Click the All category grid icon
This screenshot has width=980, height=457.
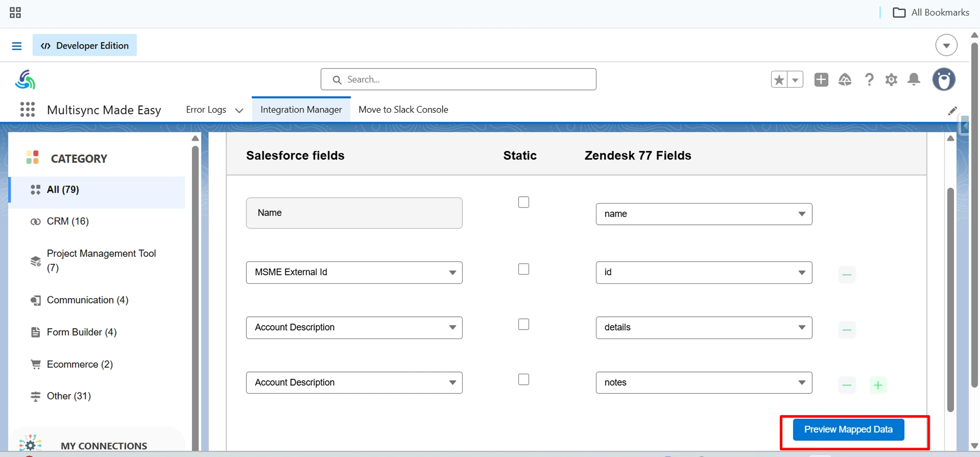point(35,190)
